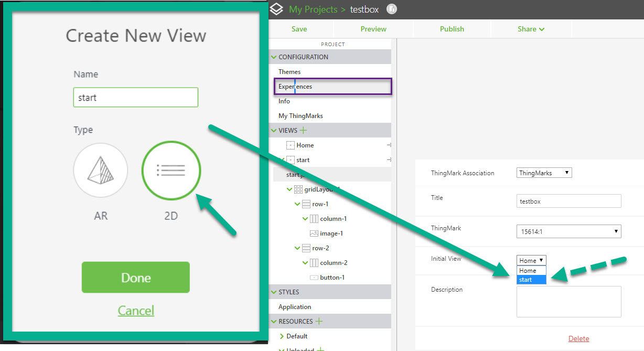Click the stacked-layers logo in the header
The width and height of the screenshot is (644, 351).
(x=276, y=9)
